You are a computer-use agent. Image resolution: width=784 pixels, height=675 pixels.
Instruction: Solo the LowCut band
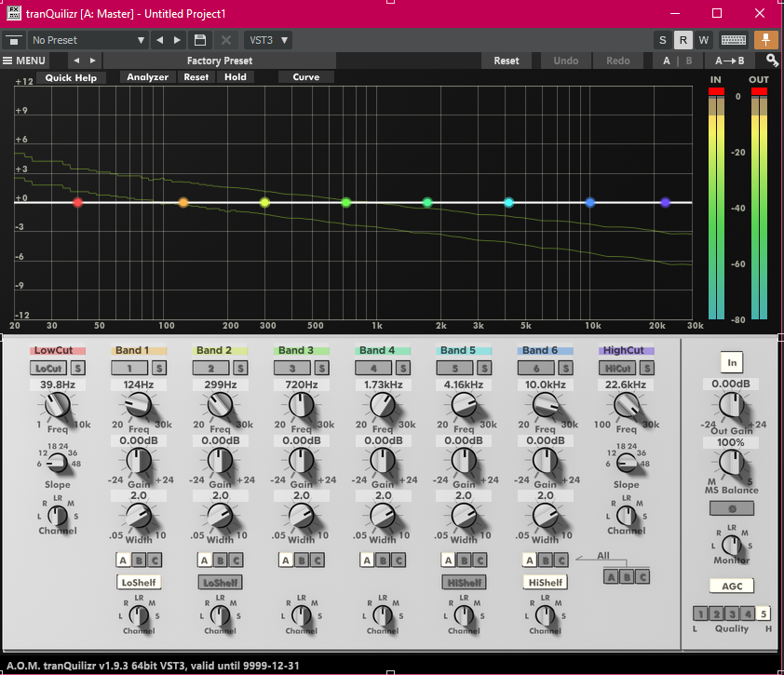(77, 369)
